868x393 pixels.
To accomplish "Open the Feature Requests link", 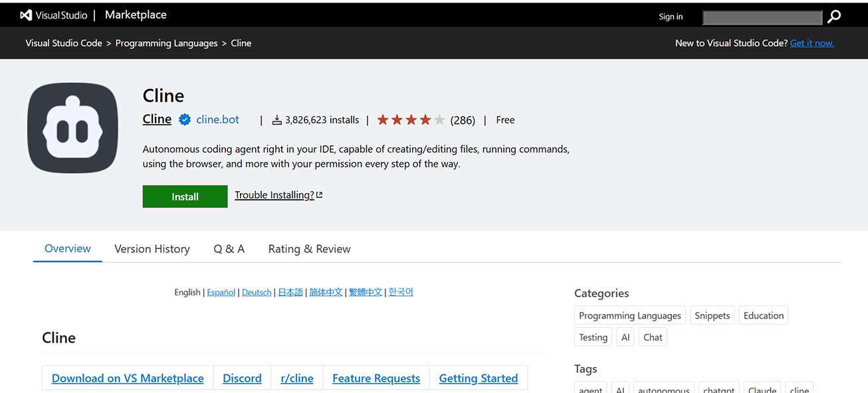I will coord(376,378).
